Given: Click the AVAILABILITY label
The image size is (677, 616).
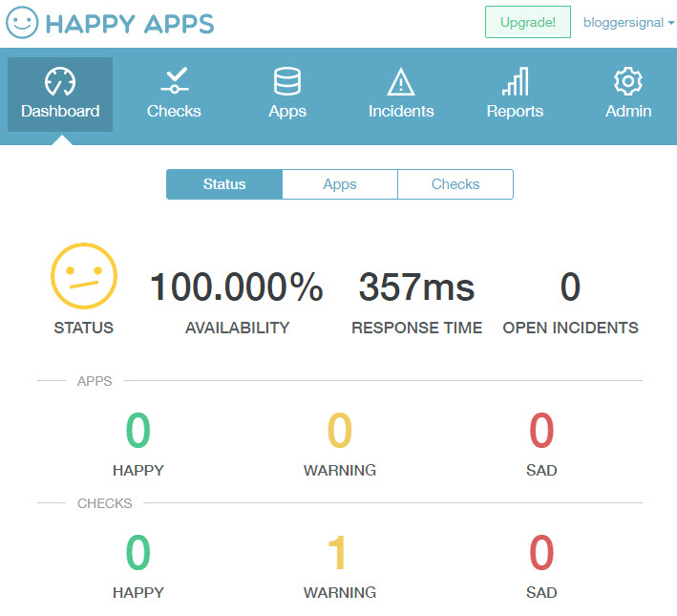Looking at the screenshot, I should (237, 328).
